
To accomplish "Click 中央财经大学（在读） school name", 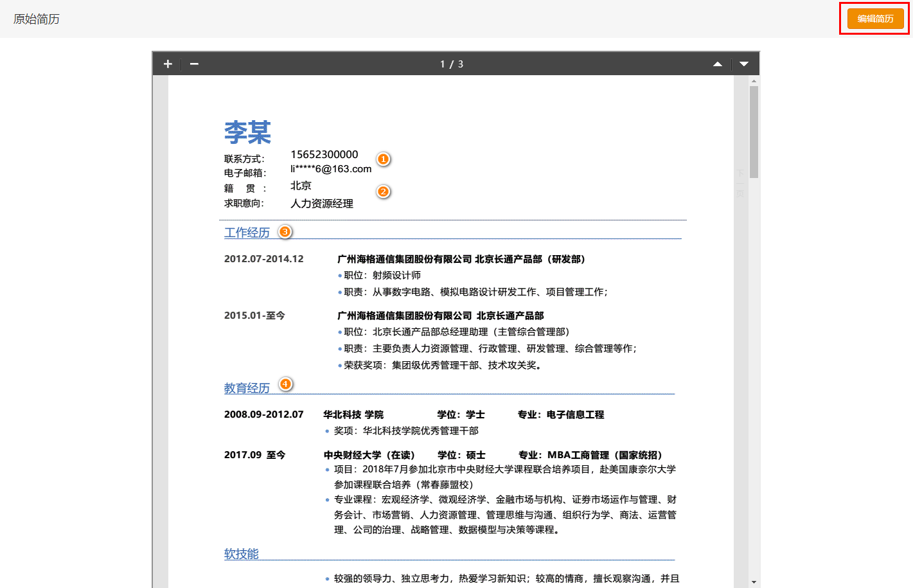I will [x=369, y=455].
